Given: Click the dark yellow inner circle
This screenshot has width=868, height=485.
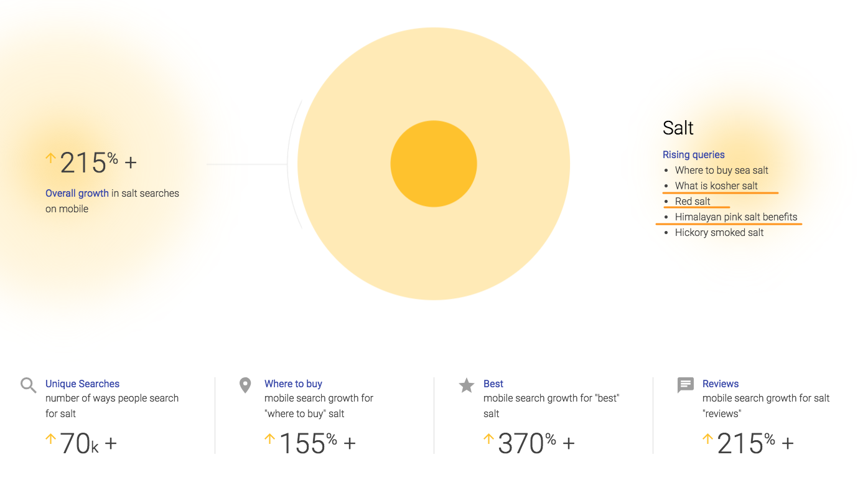Looking at the screenshot, I should (434, 164).
